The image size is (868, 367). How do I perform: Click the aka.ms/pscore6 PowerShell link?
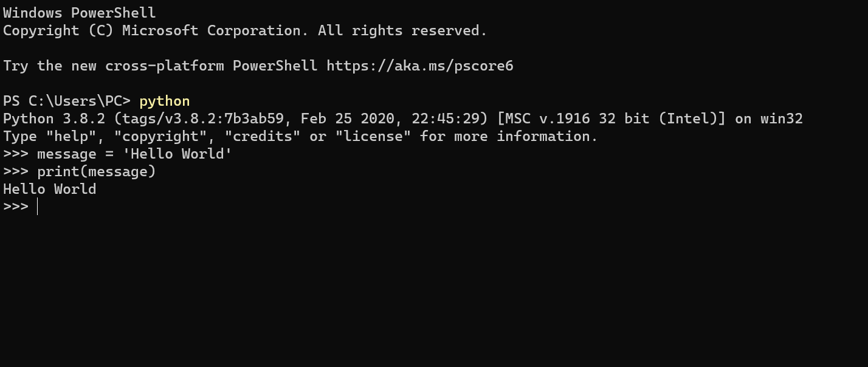pyautogui.click(x=419, y=66)
